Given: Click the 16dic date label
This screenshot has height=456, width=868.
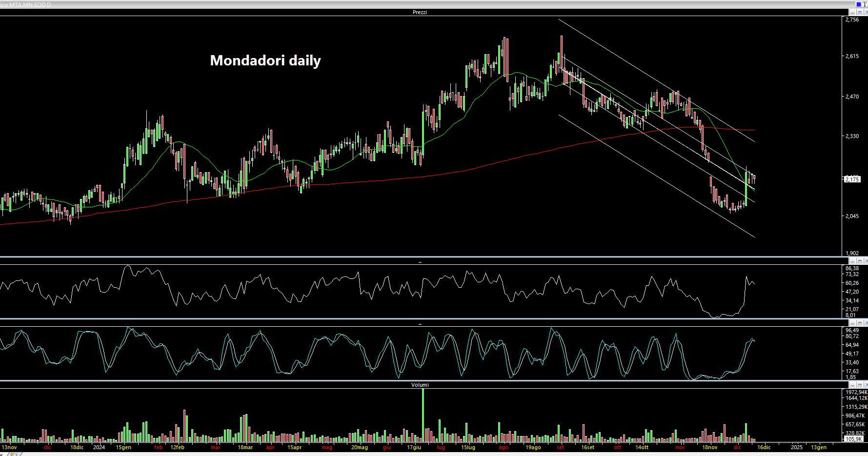Looking at the screenshot, I should tap(764, 447).
